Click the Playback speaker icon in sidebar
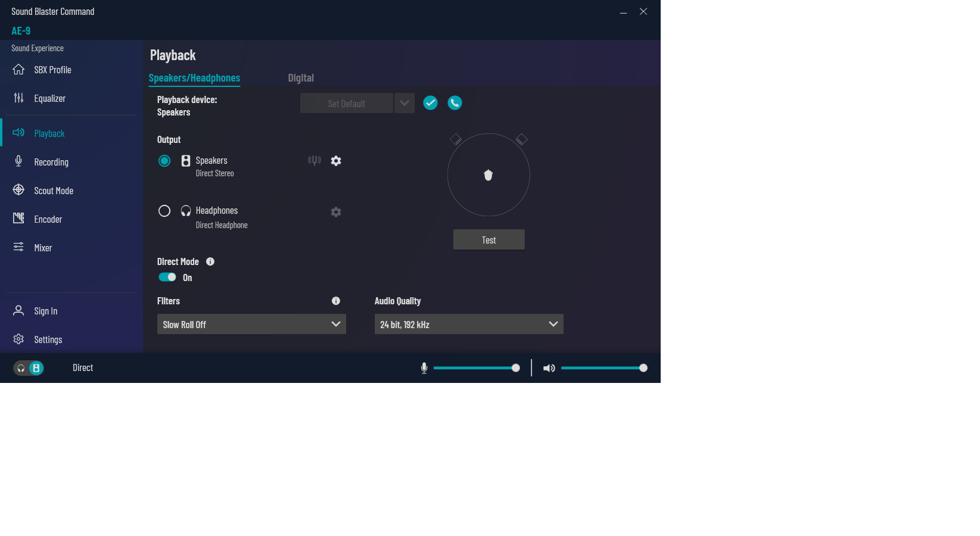980x536 pixels. tap(18, 133)
